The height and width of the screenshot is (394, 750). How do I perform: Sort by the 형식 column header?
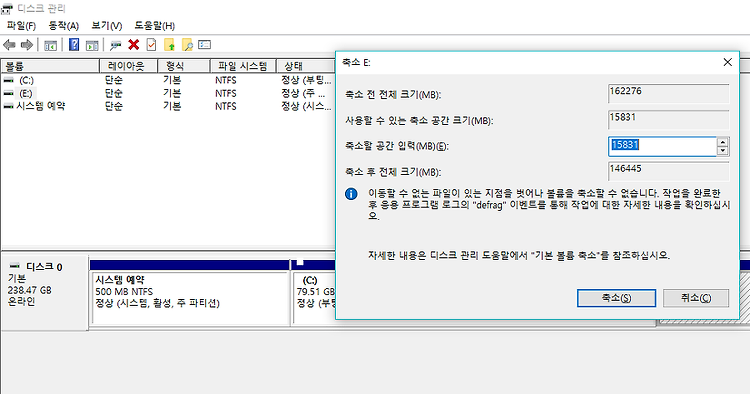[x=184, y=66]
